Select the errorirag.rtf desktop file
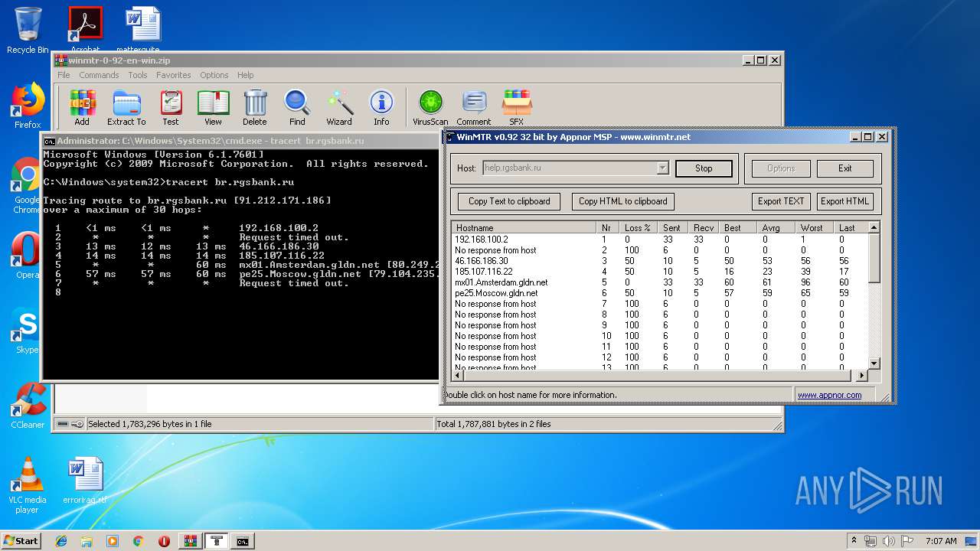This screenshot has width=980, height=551. 85,481
